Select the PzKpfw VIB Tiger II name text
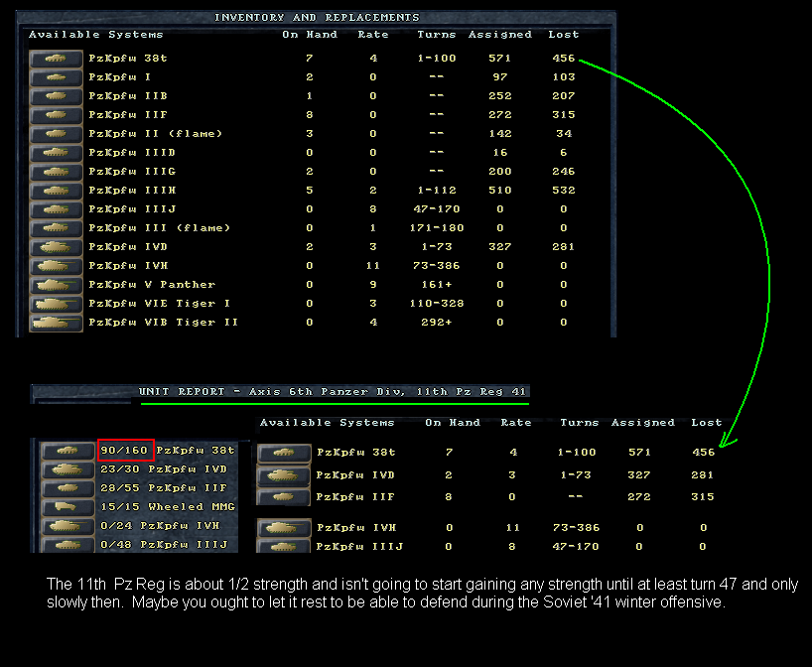Image resolution: width=812 pixels, height=667 pixels. [x=163, y=323]
